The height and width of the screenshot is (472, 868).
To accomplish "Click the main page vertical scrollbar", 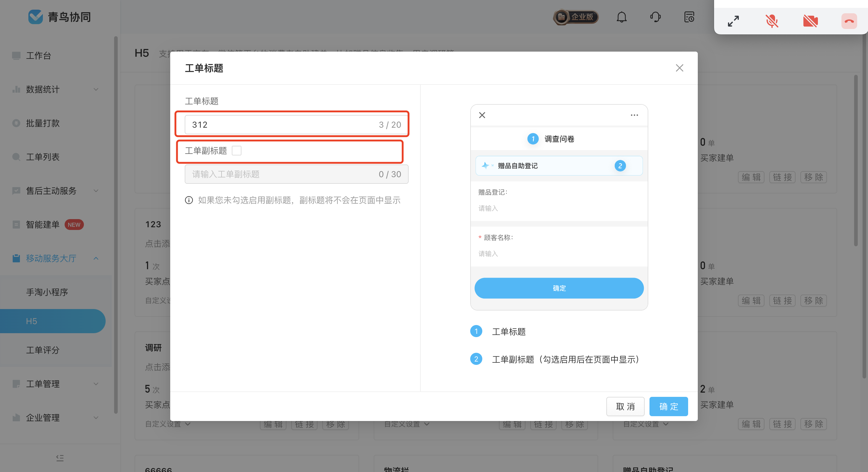I will point(855,161).
